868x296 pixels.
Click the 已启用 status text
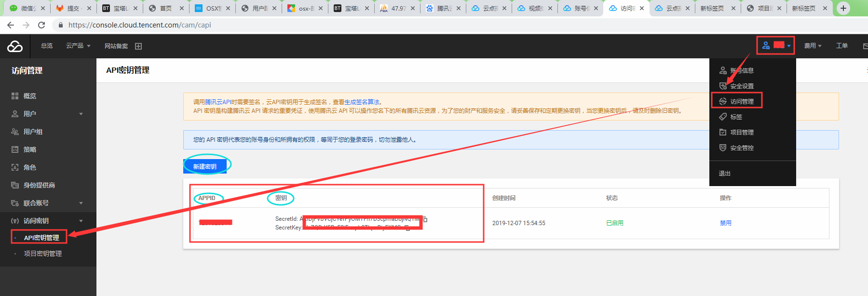click(615, 223)
